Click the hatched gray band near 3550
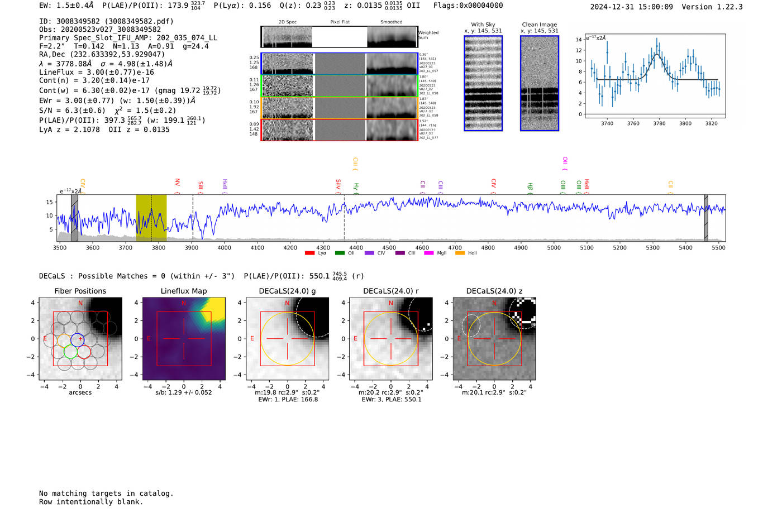The height and width of the screenshot is (532, 782). [x=74, y=218]
